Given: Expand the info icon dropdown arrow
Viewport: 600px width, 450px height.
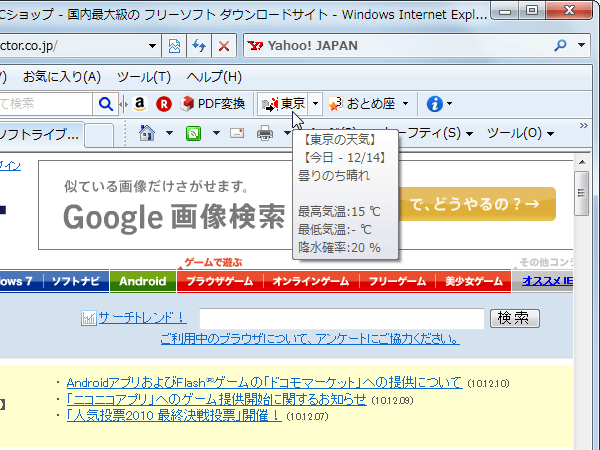Looking at the screenshot, I should pos(450,103).
